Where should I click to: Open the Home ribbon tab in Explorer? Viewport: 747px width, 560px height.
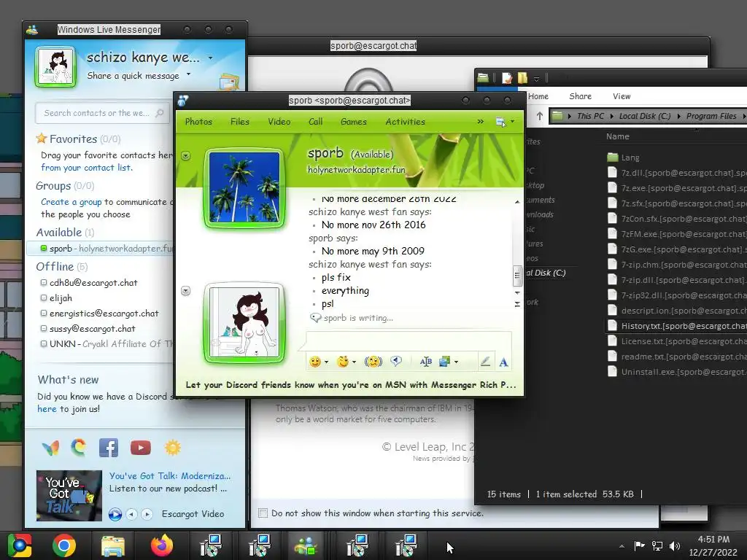pyautogui.click(x=538, y=96)
